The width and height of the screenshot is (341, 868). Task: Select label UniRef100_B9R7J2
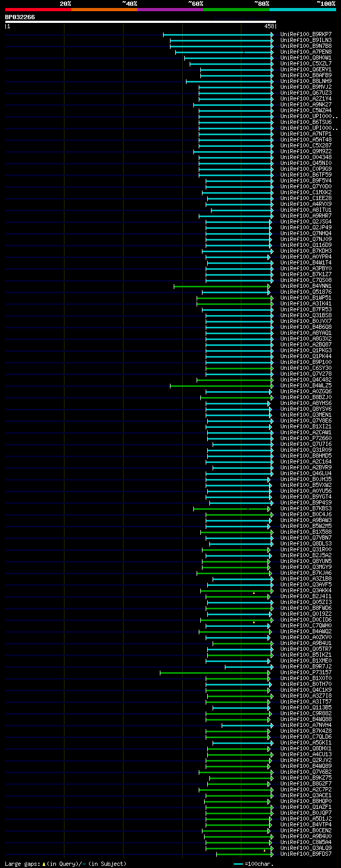click(306, 666)
